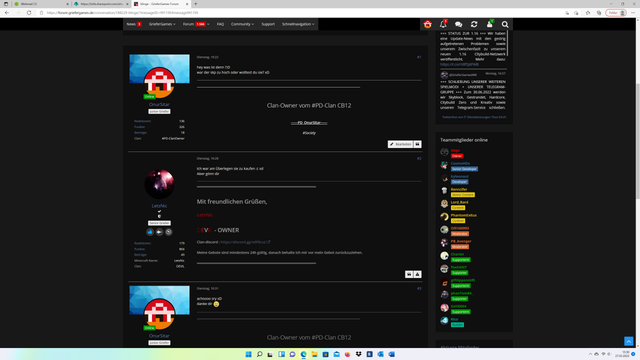The width and height of the screenshot is (640, 360).
Task: Open taskbar search
Action: (259, 354)
